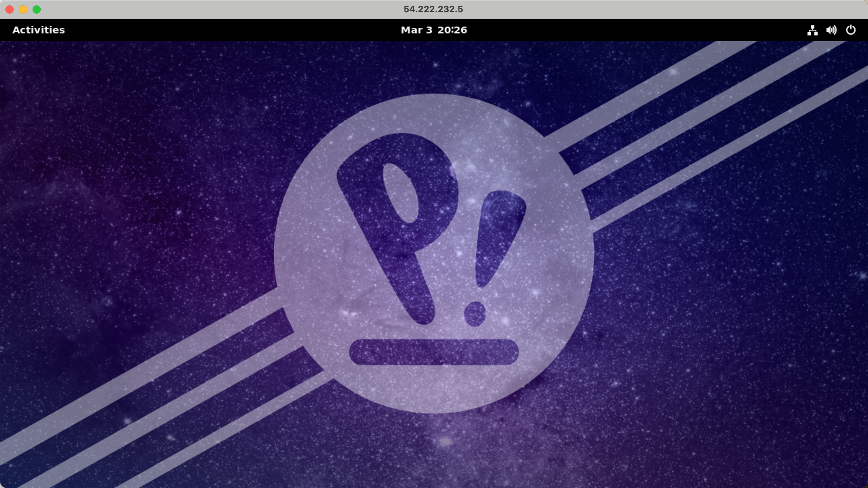Click the exclamation mark's dot in logo
The width and height of the screenshot is (868, 488).
474,314
